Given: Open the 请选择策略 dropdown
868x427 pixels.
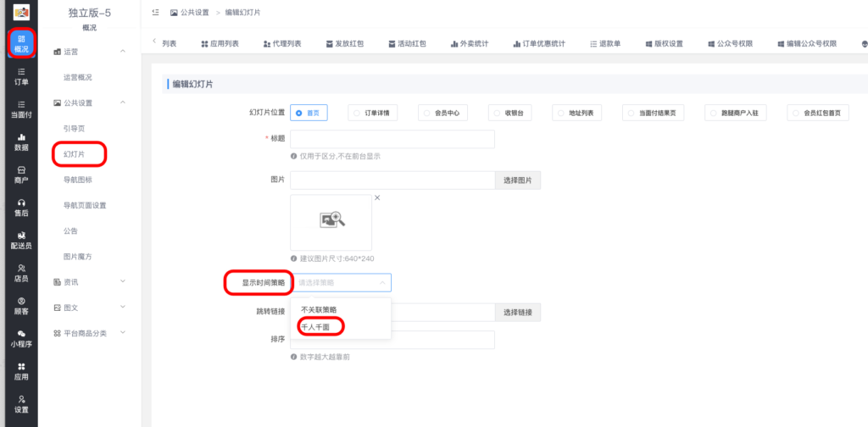Looking at the screenshot, I should coord(341,283).
